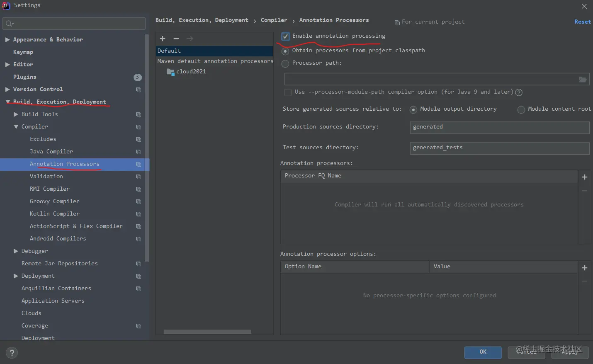Click Option Name column header
Viewport: 593px width, 364px height.
tap(355, 267)
